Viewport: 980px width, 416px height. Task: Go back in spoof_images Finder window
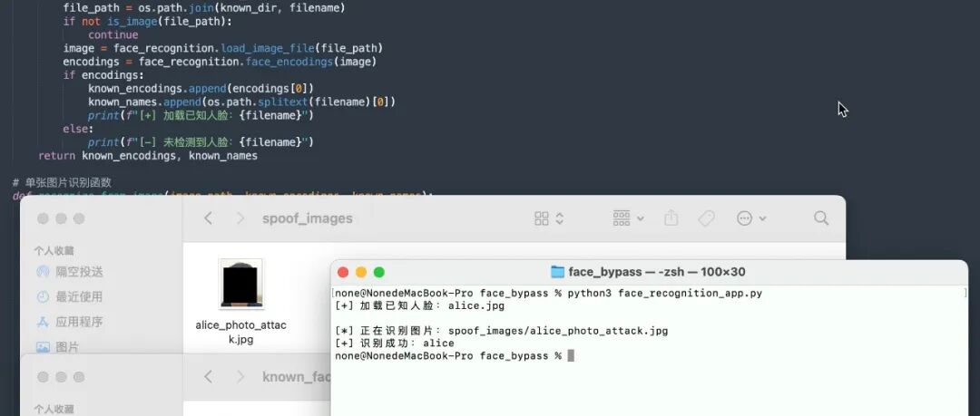point(209,218)
